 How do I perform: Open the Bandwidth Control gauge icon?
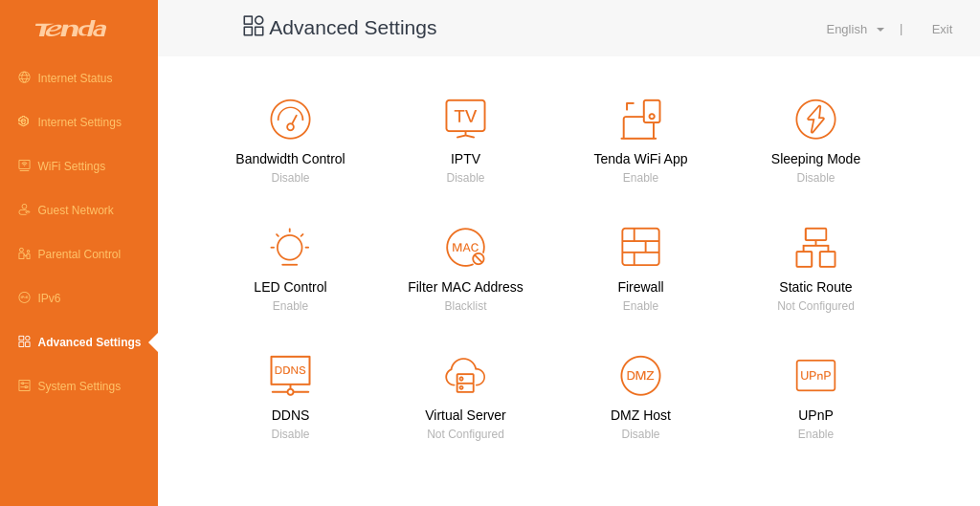[x=290, y=120]
